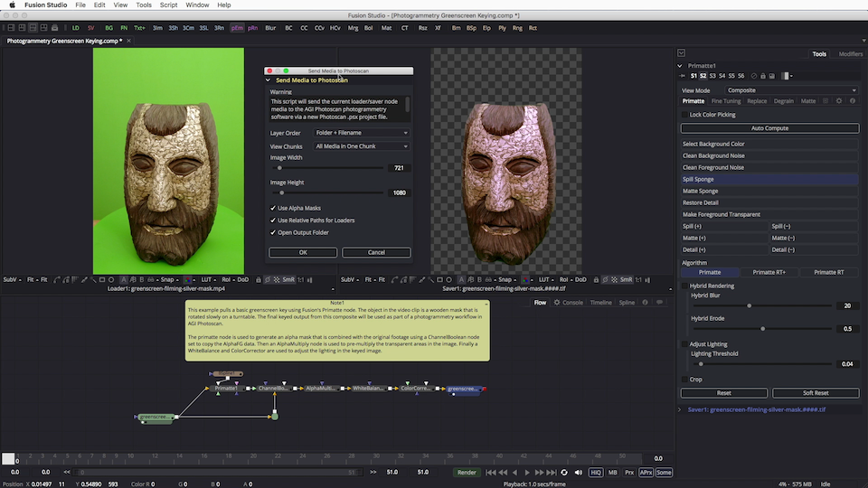Click the console gear icon near Console tab
868x488 pixels.
point(557,302)
